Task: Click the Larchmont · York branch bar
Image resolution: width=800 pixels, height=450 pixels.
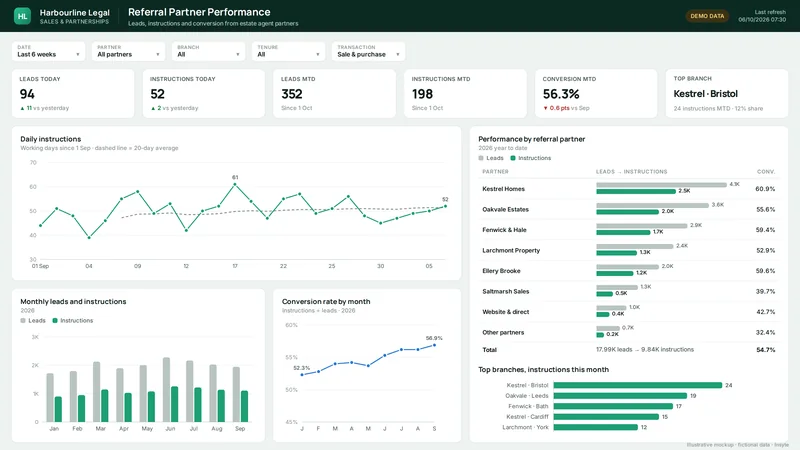Action: click(595, 427)
